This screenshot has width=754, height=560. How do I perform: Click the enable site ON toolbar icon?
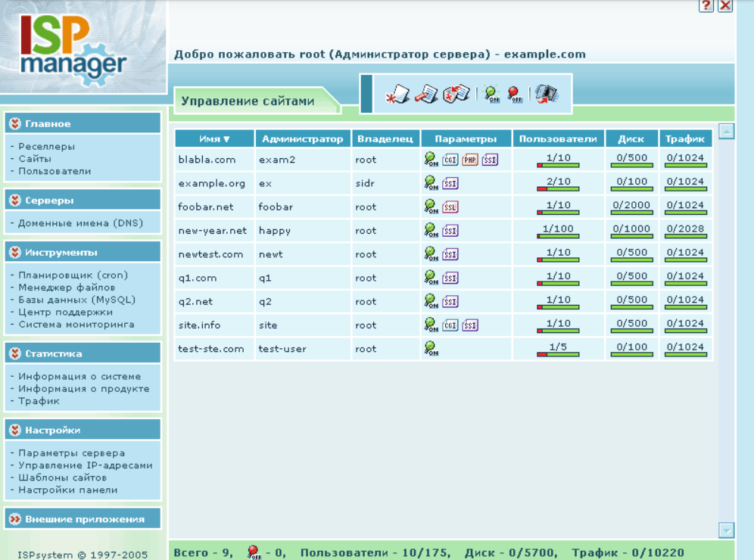pos(491,94)
